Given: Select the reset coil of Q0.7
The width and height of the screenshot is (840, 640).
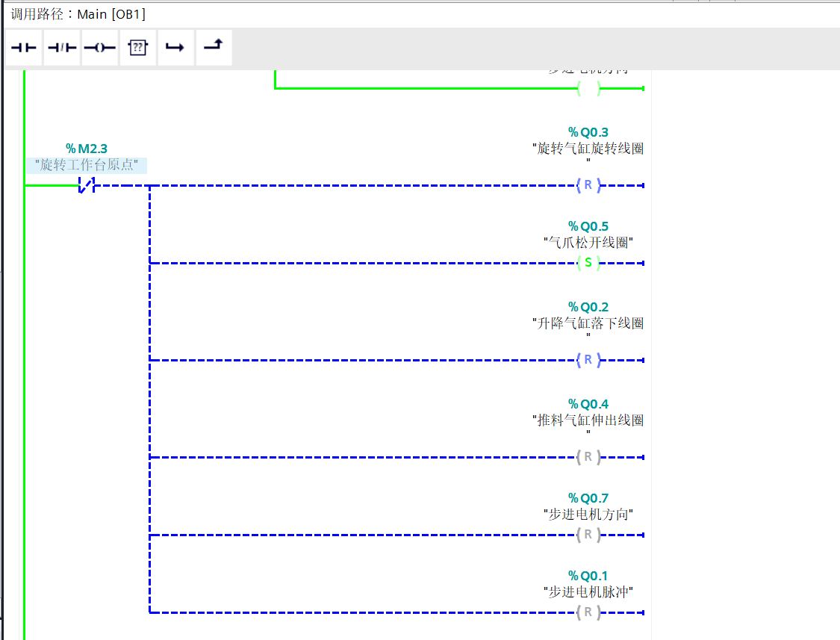Looking at the screenshot, I should 588,535.
